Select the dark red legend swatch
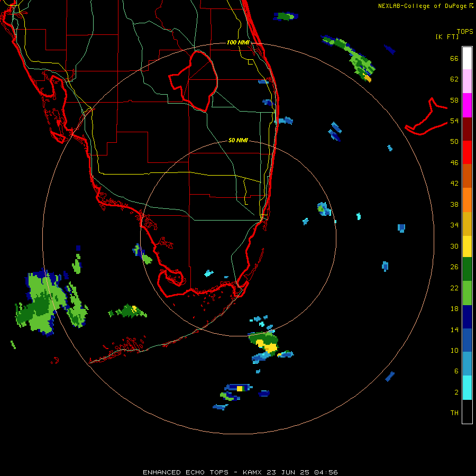Screen dimensions: 476x476 click(x=467, y=129)
